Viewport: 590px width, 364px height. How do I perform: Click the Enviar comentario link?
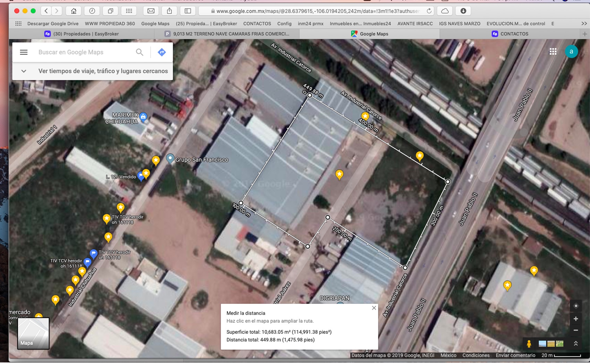click(515, 355)
